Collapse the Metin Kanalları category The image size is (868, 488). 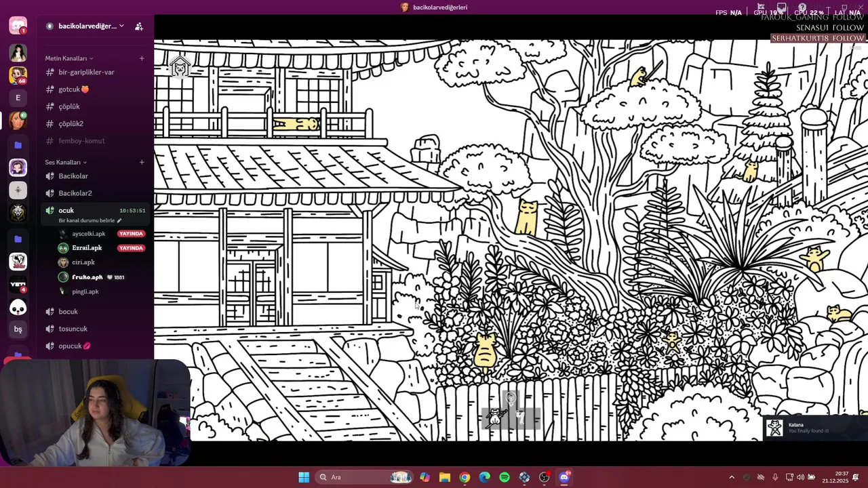69,58
